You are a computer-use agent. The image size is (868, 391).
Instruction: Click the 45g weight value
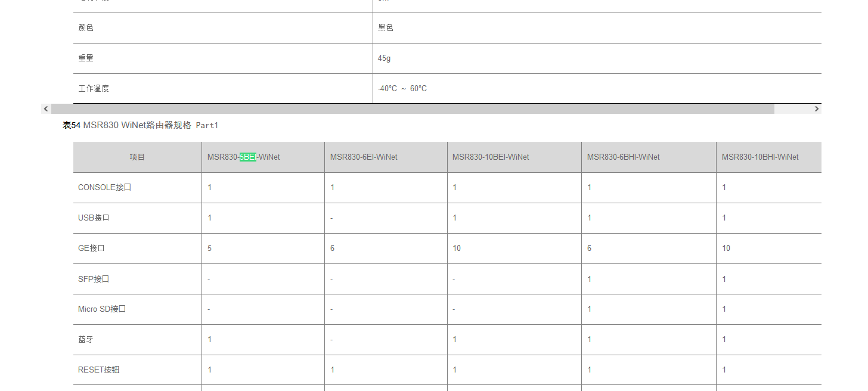click(x=385, y=58)
